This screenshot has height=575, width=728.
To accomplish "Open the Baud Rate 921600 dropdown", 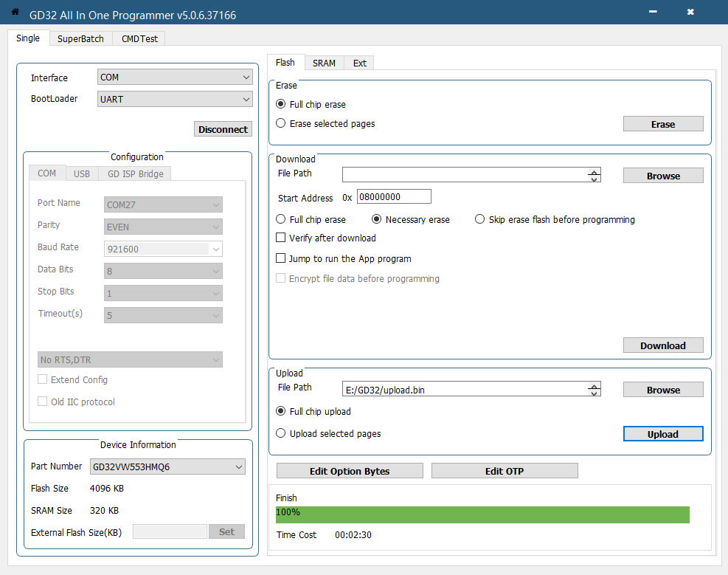I will (x=163, y=249).
